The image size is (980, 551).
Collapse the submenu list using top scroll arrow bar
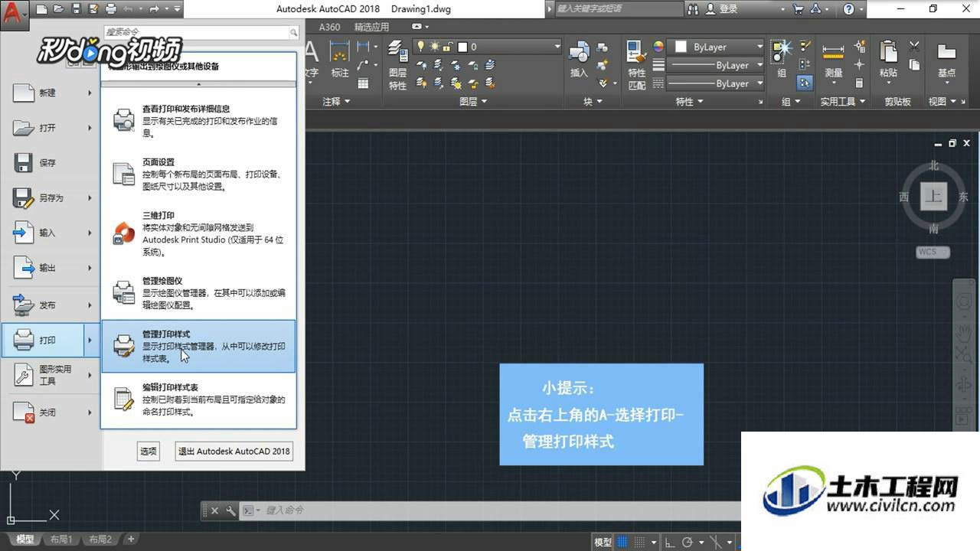[199, 83]
